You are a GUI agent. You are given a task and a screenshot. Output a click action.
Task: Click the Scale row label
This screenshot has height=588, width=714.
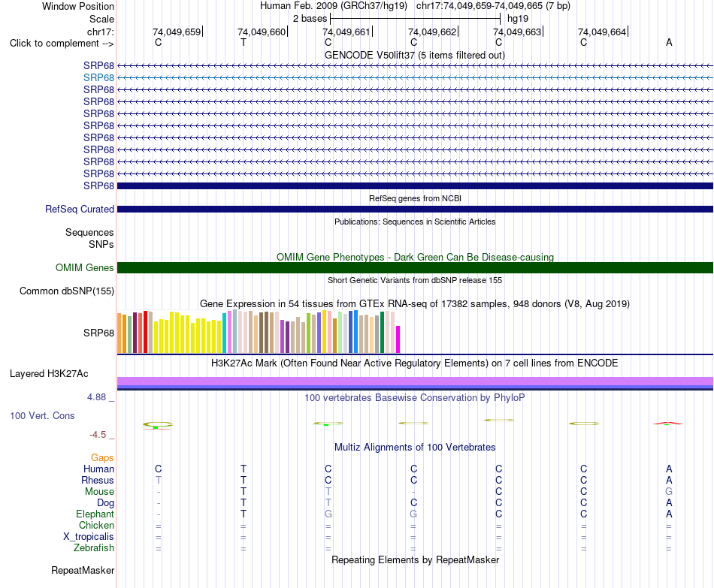(102, 19)
